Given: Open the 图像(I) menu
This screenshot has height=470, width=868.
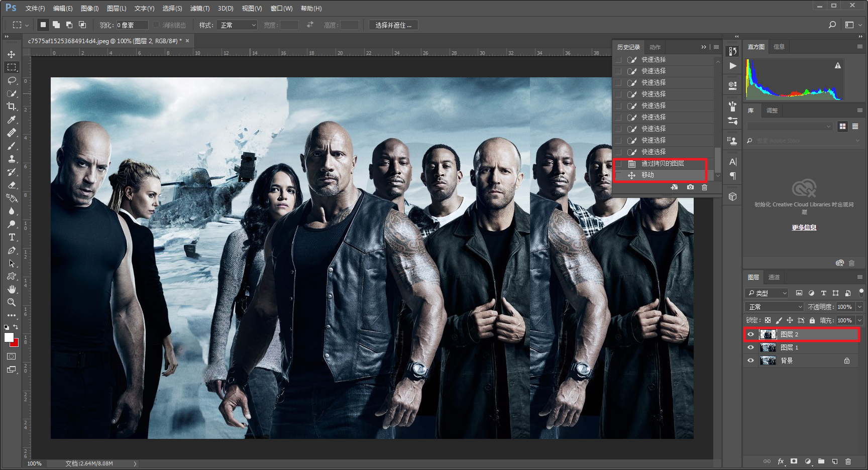Looking at the screenshot, I should 90,9.
